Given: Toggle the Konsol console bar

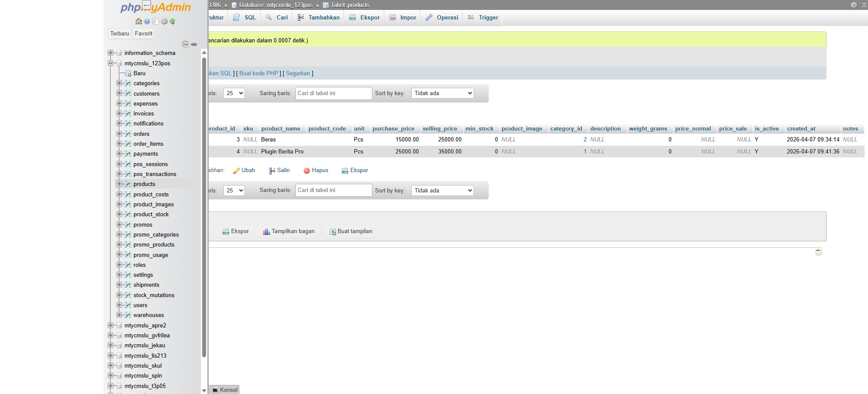Looking at the screenshot, I should coord(225,390).
